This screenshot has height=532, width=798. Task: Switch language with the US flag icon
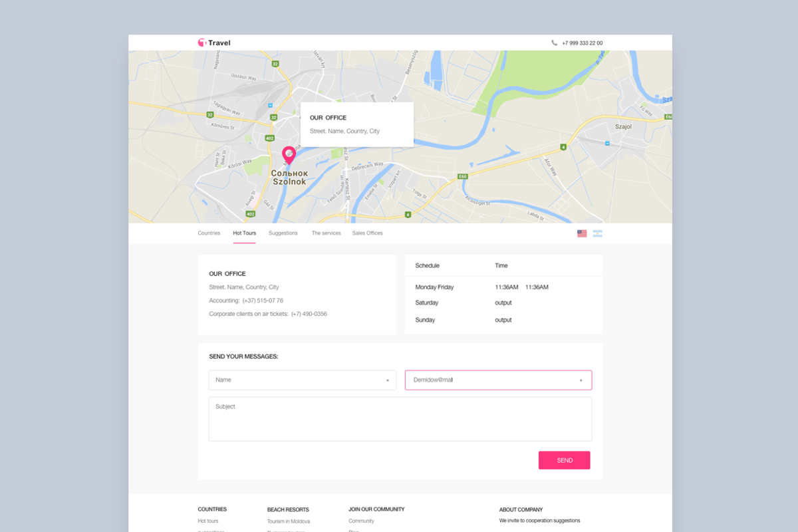(x=582, y=233)
